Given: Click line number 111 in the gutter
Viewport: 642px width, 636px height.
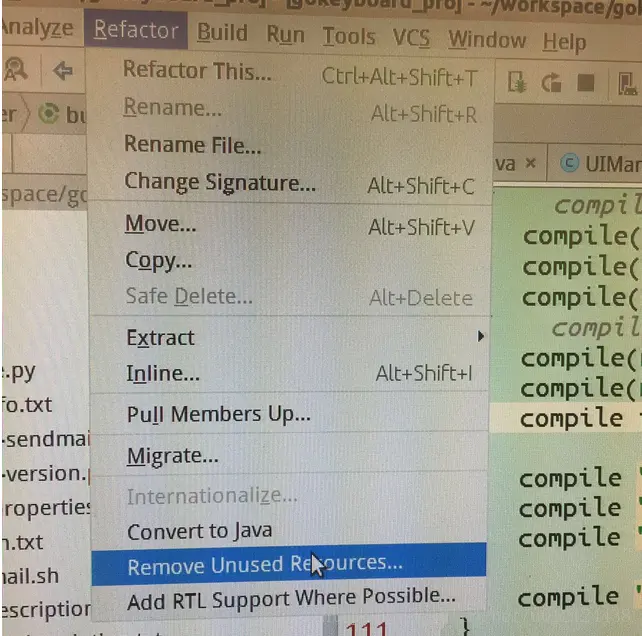Looking at the screenshot, I should point(366,628).
